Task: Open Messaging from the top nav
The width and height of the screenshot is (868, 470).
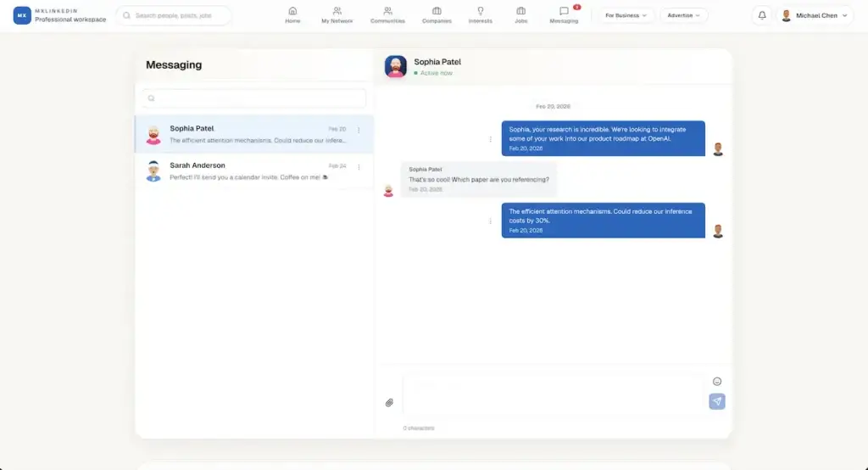Action: (x=564, y=15)
